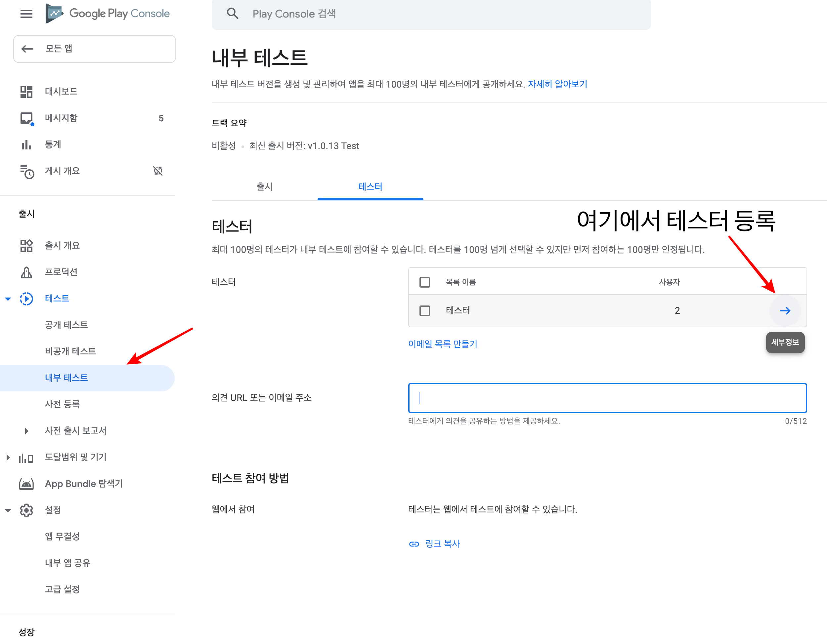Screen dimensions: 827x644
Task: Expand 사전 출시 보고서 submenu
Action: click(x=26, y=431)
